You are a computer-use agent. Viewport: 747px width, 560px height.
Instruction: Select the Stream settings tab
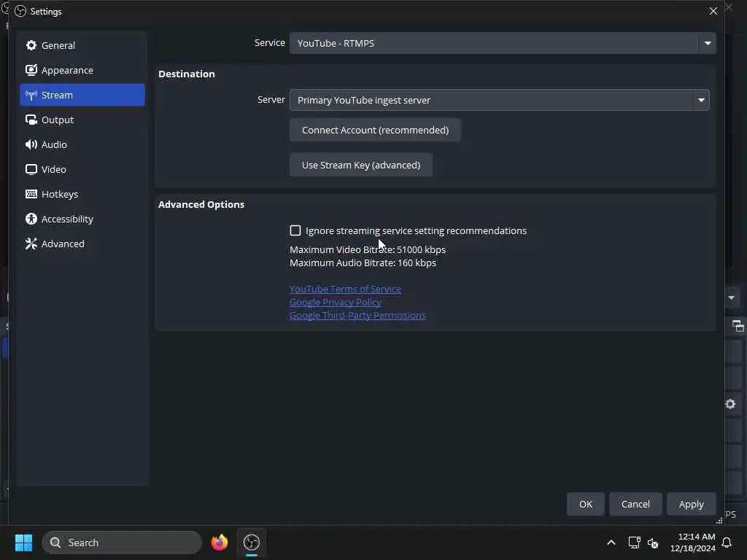[x=82, y=95]
